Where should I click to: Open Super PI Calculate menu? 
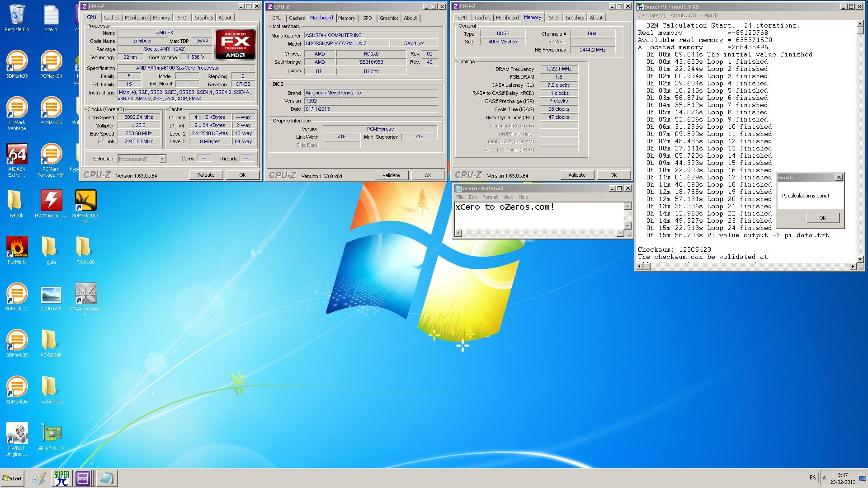click(651, 15)
